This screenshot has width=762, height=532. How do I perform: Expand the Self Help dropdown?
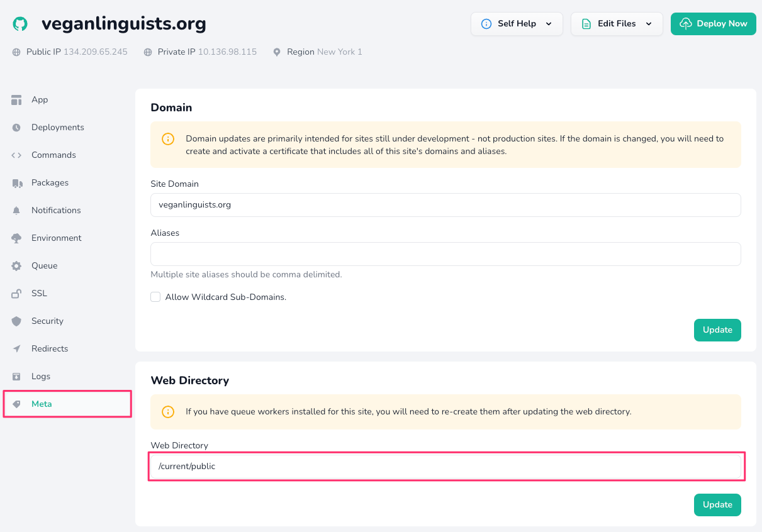[516, 24]
